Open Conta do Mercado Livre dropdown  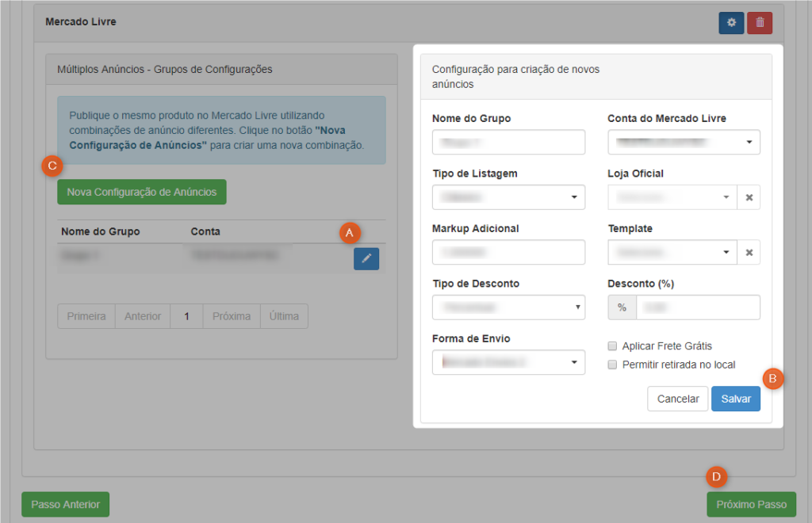tap(684, 143)
